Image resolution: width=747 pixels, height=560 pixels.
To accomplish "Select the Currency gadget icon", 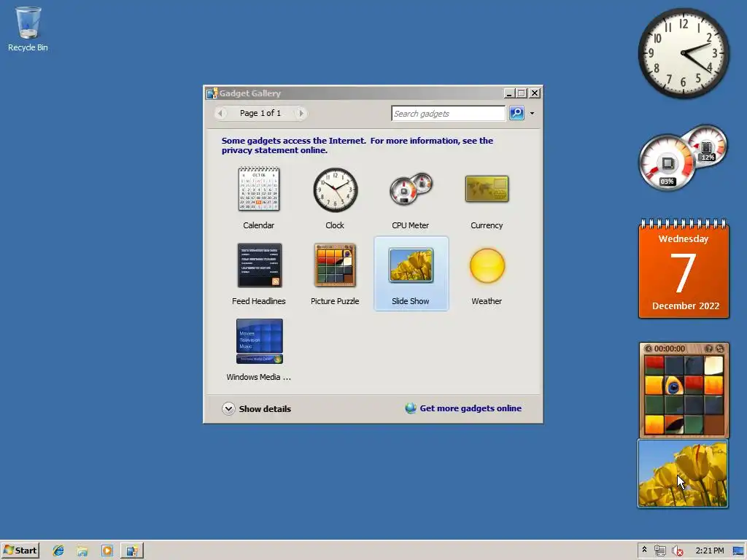I will tap(487, 189).
